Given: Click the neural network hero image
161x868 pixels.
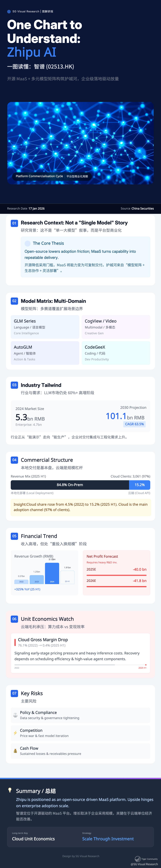Looking at the screenshot, I should pos(80,143).
